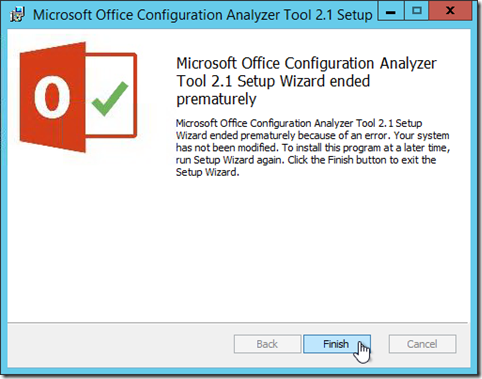The height and width of the screenshot is (379, 482).
Task: Click the word 'prematurely' in the heading
Action: [216, 99]
